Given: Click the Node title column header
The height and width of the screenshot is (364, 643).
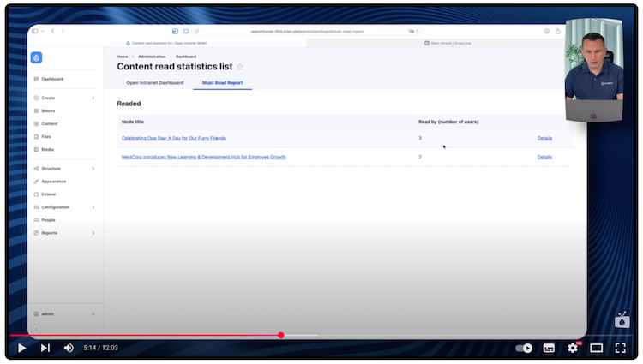Looking at the screenshot, I should [132, 122].
